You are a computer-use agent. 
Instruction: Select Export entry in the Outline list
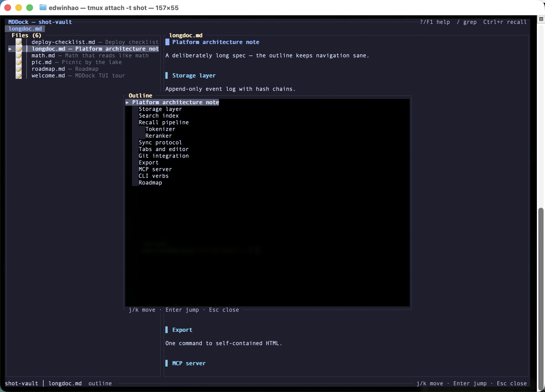pos(148,163)
